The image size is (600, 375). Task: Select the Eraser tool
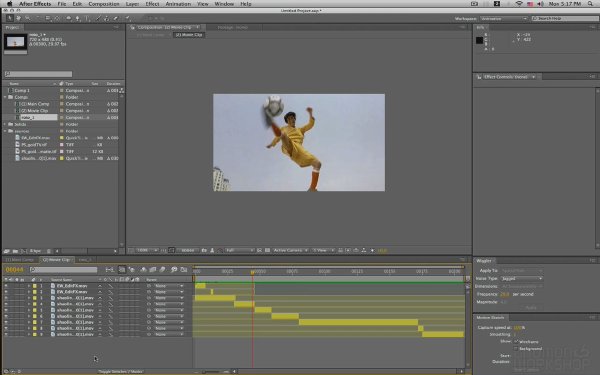tap(115, 18)
